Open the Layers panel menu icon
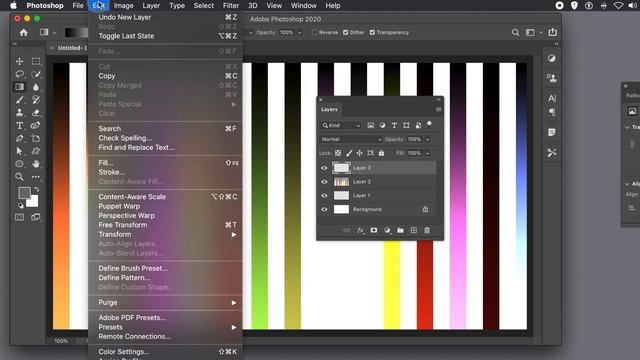 point(438,109)
